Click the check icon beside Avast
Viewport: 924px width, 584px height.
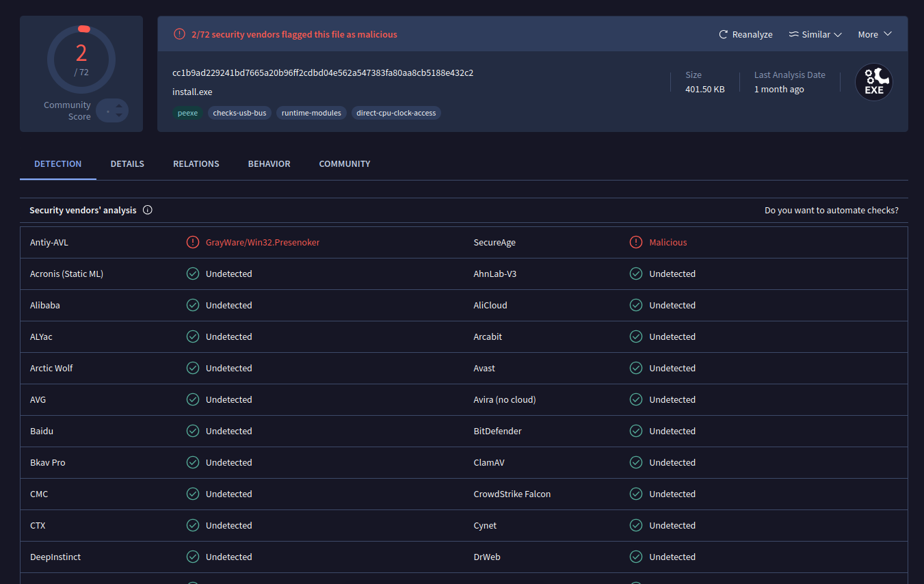click(636, 368)
